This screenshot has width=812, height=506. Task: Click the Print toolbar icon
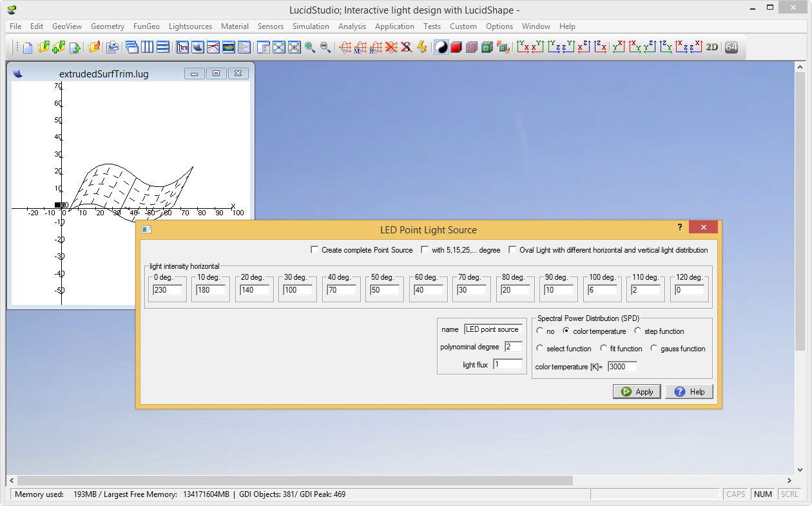point(112,47)
